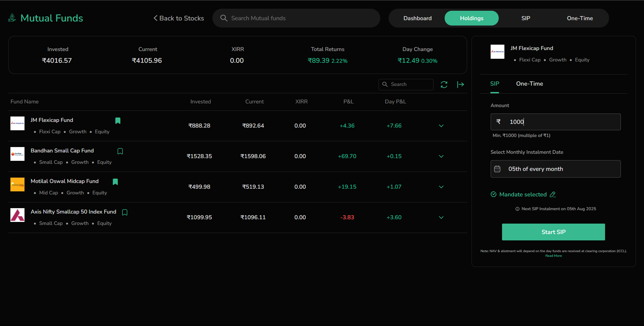
Task: Click the Day P&L column header
Action: (395, 101)
